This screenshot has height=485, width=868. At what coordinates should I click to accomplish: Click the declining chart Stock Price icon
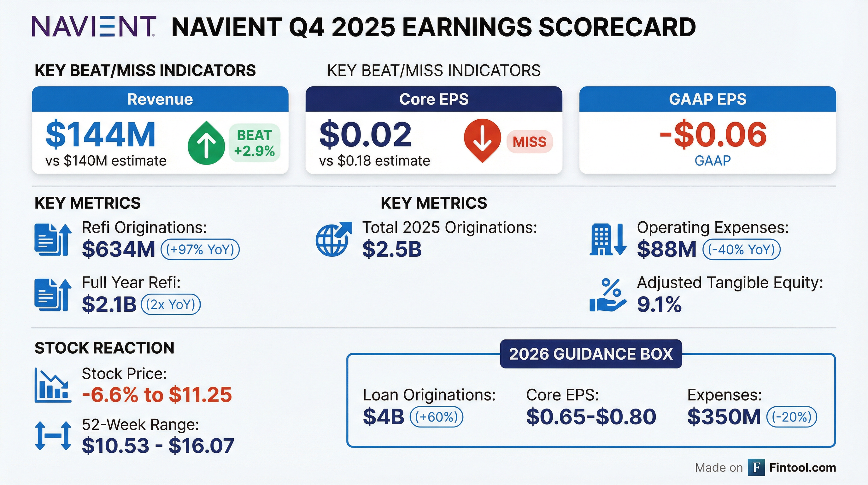pyautogui.click(x=53, y=386)
